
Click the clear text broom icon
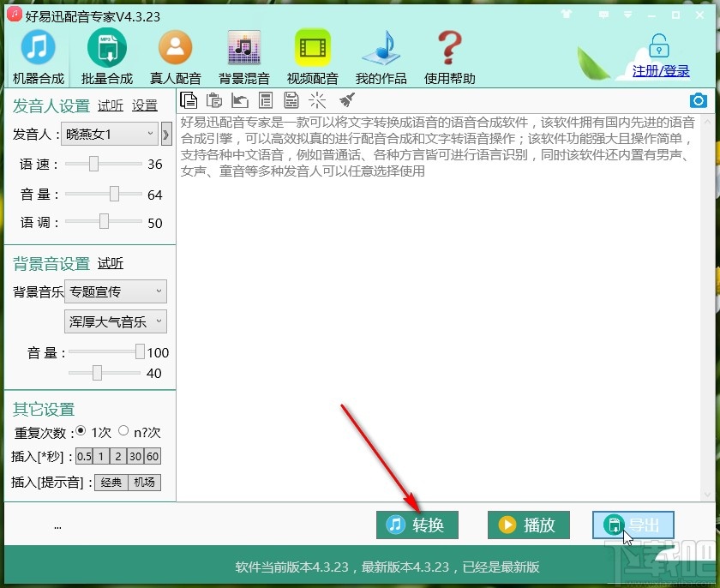tap(347, 99)
